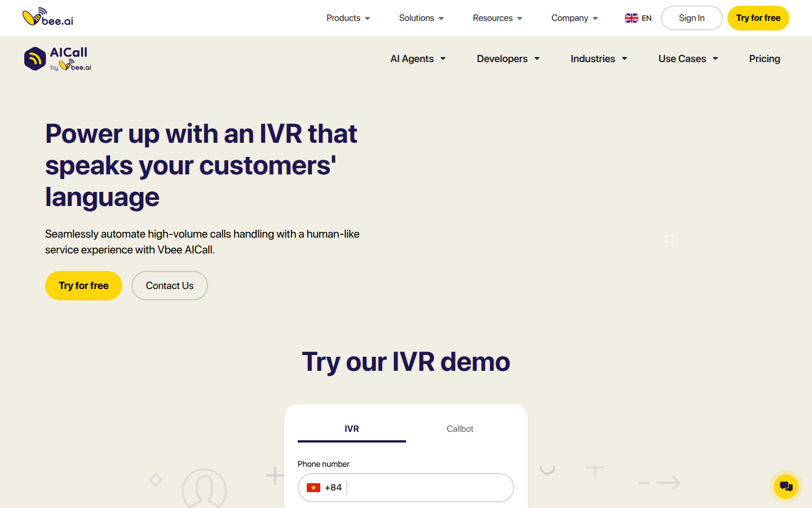Expand the Resources menu

pos(497,18)
